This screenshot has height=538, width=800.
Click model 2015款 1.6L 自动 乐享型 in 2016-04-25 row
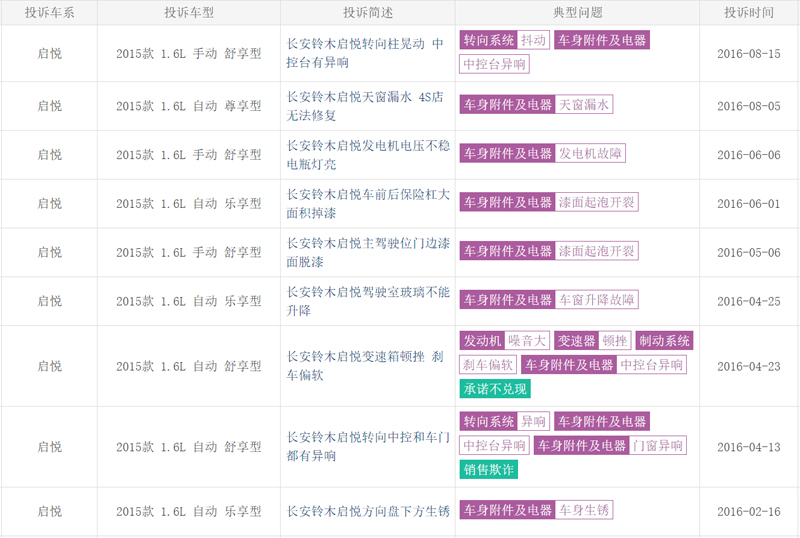189,301
